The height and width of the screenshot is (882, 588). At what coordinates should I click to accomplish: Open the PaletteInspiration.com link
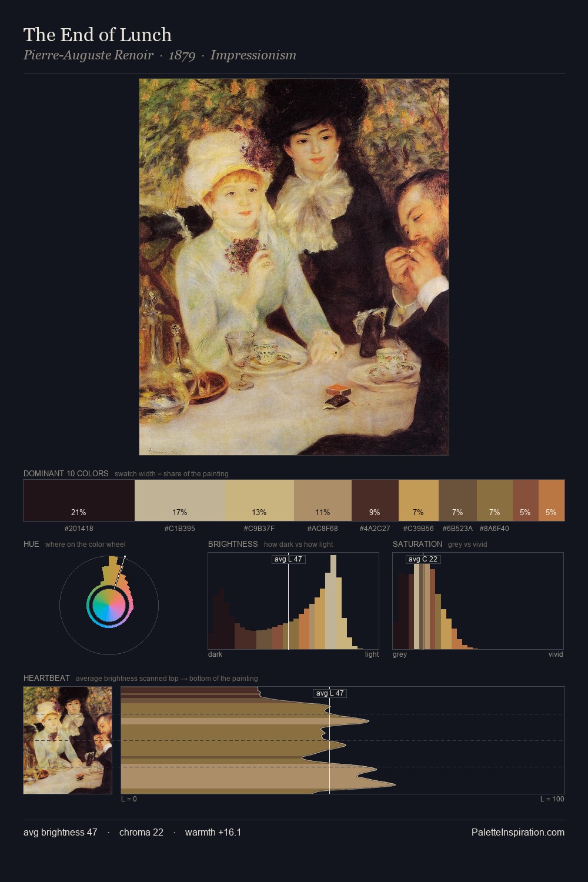pyautogui.click(x=518, y=832)
